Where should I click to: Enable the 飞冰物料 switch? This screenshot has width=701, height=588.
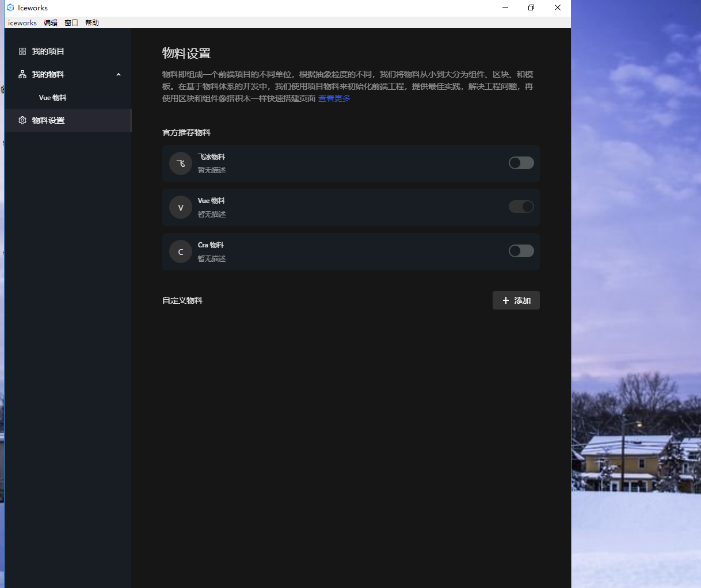[521, 163]
